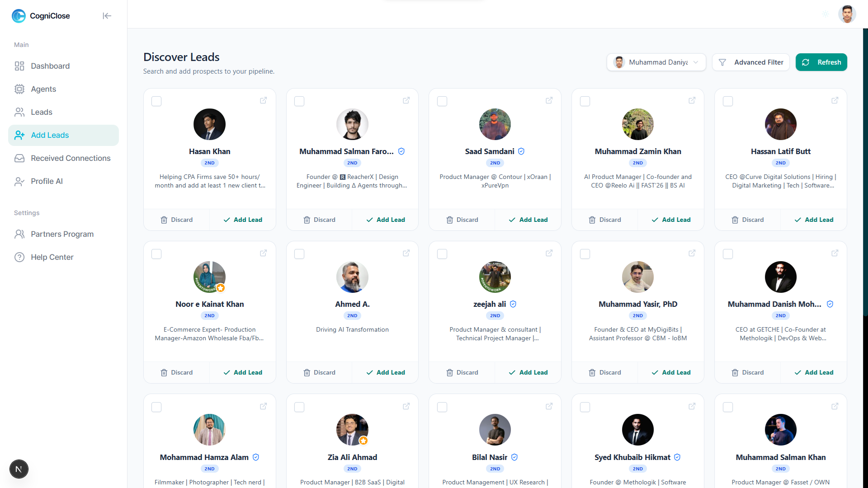Click the N floating button at bottom left
This screenshot has height=488, width=868.
click(19, 469)
